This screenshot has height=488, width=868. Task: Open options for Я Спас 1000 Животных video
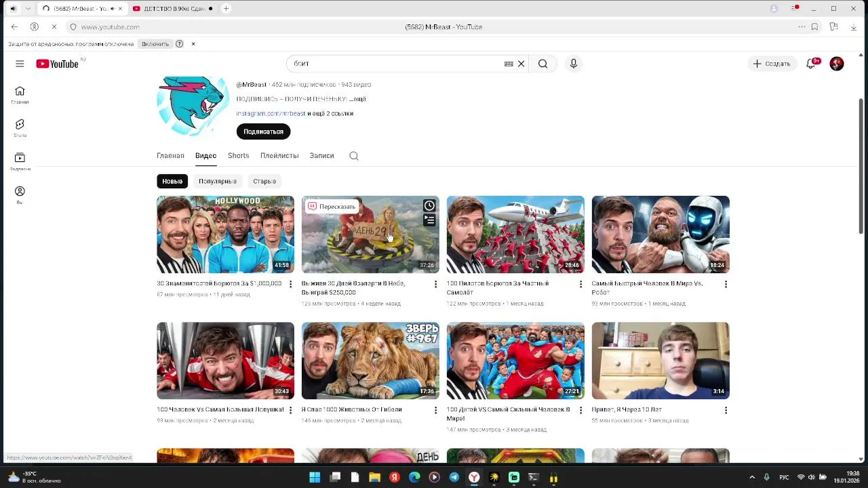435,410
